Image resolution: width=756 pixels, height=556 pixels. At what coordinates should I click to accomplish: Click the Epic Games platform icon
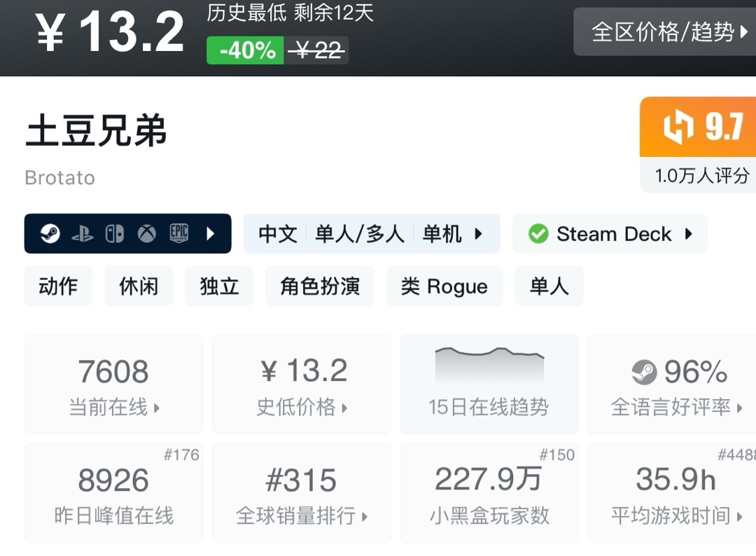(x=179, y=234)
